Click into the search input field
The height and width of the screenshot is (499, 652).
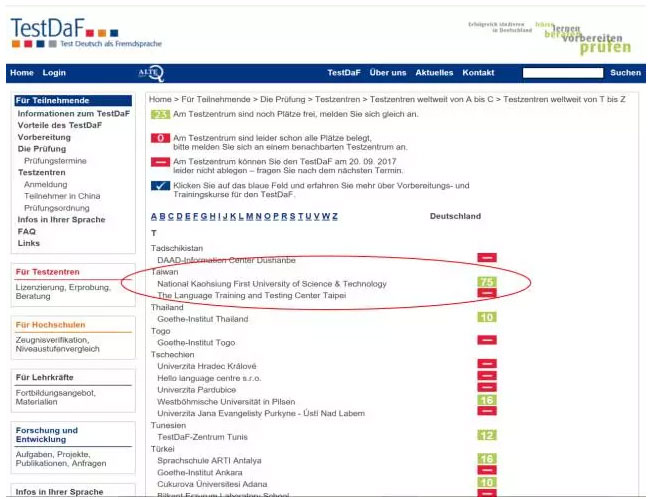tap(563, 73)
